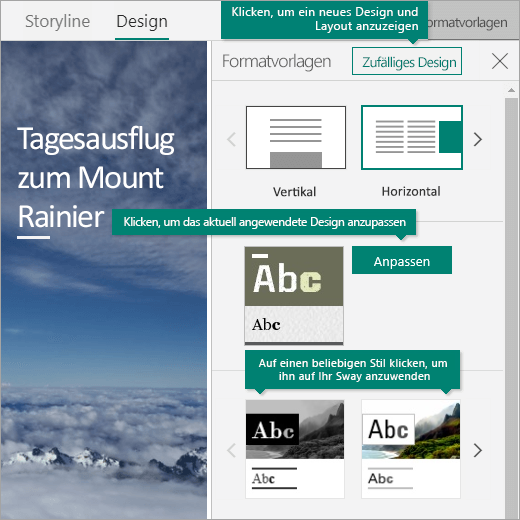The image size is (520, 520).
Task: Click the Horizontal label text
Action: (x=411, y=192)
